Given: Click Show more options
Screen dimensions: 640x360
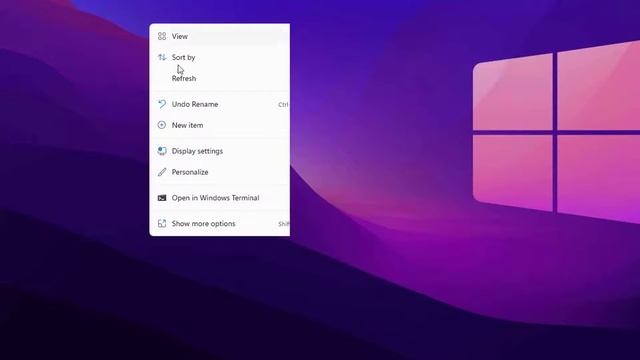Looking at the screenshot, I should pos(220,224).
